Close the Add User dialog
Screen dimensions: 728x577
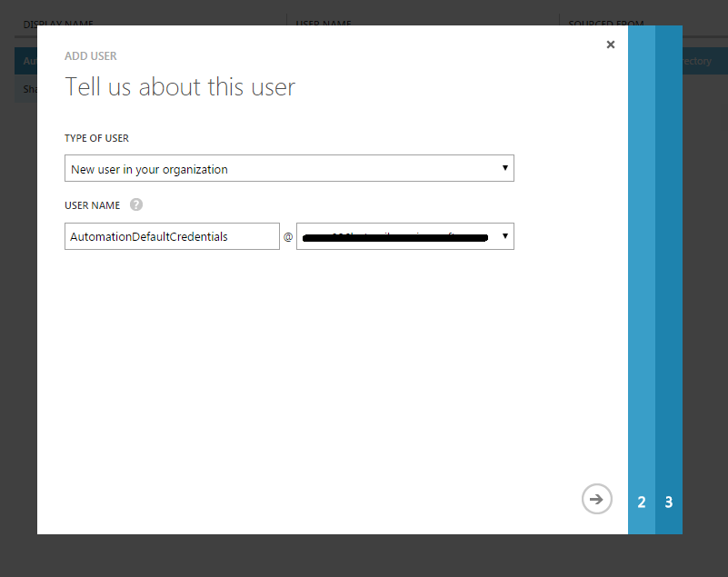coord(611,45)
